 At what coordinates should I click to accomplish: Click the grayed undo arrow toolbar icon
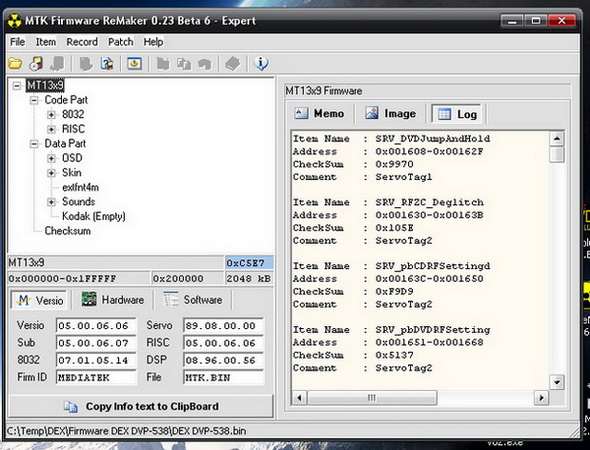click(205, 64)
